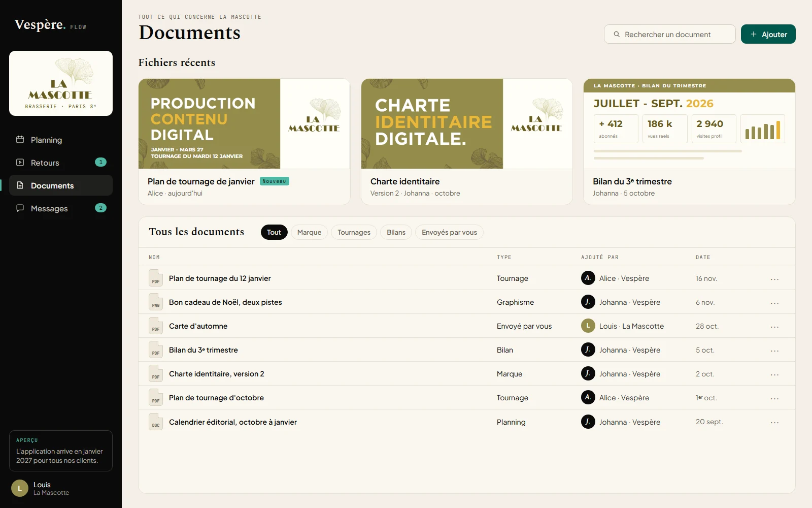Click the Nom column header

(154, 257)
